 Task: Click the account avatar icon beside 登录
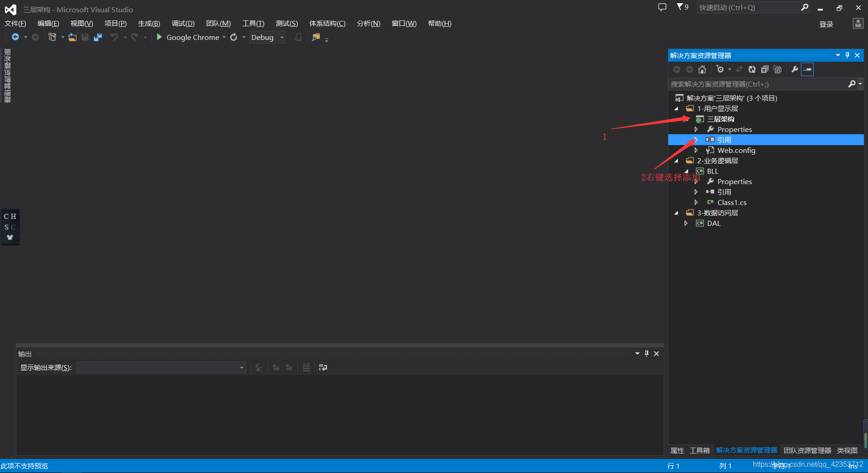(x=858, y=24)
